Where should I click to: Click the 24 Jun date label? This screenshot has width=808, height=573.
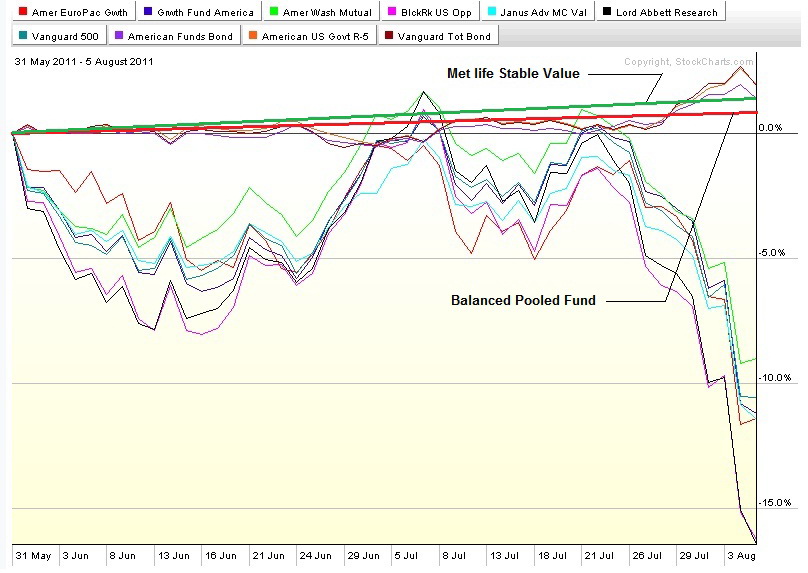click(x=315, y=556)
